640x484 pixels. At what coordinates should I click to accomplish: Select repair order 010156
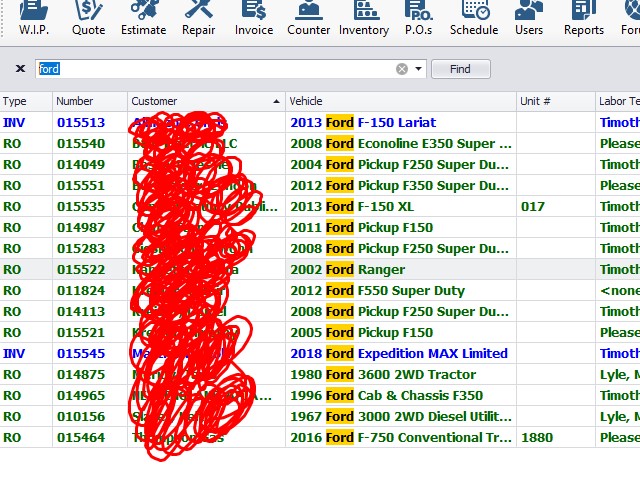(x=81, y=417)
